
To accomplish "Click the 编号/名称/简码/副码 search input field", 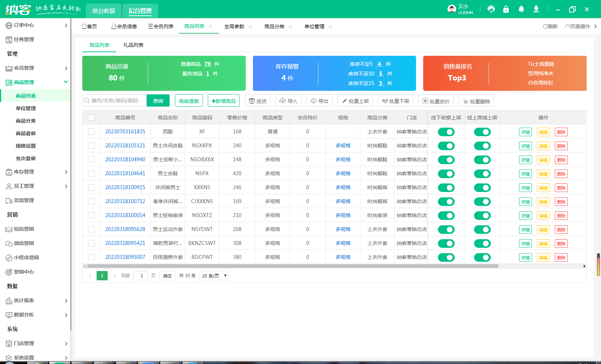I will [114, 100].
